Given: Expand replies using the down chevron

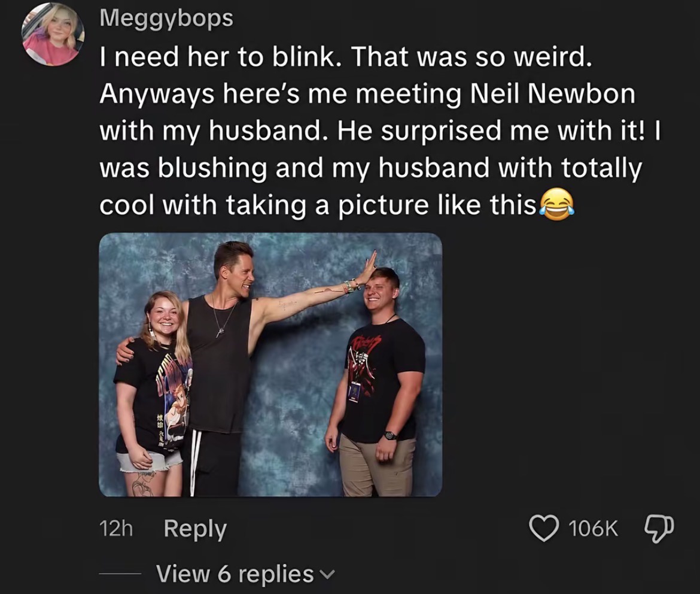Looking at the screenshot, I should [x=328, y=574].
